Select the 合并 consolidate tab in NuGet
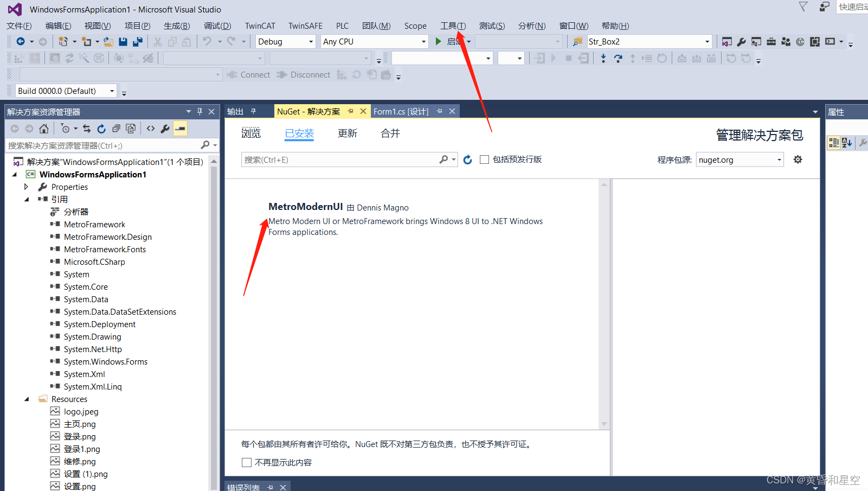 click(390, 133)
